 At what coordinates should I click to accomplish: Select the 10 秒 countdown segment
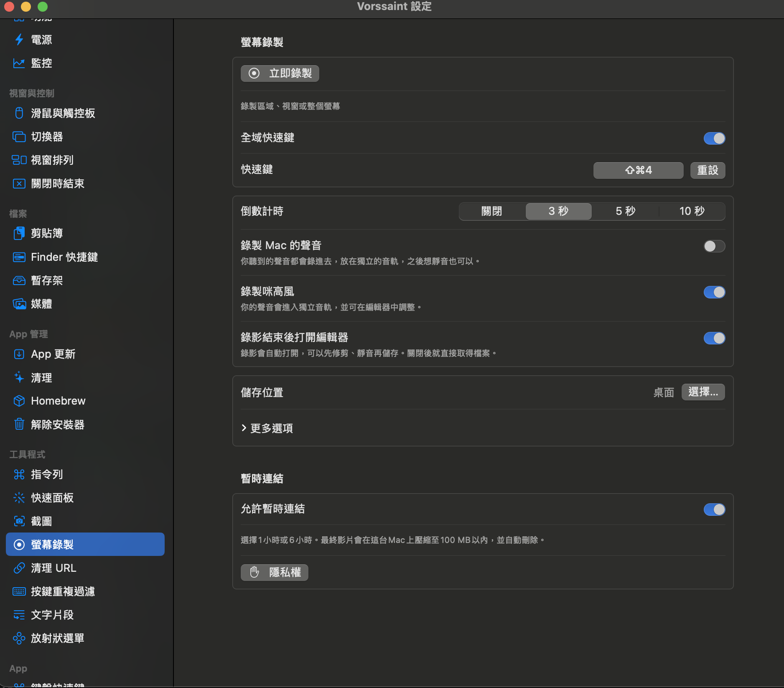[x=692, y=211]
